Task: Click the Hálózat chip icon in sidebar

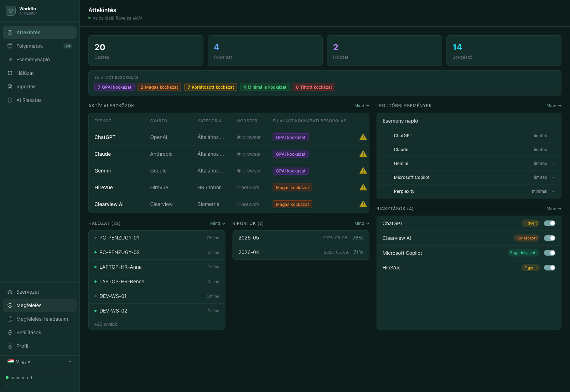Action: (10, 73)
